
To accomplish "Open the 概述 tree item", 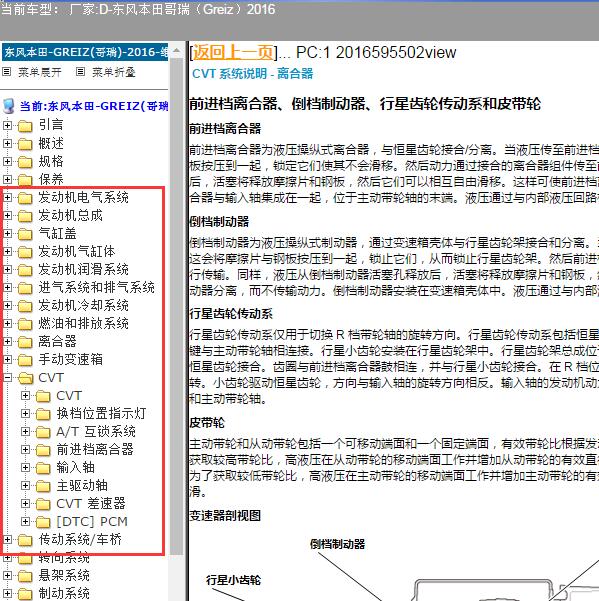I will pos(51,143).
